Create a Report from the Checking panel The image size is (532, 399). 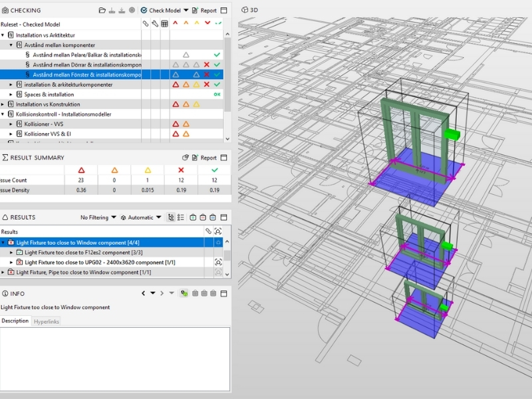coord(204,11)
